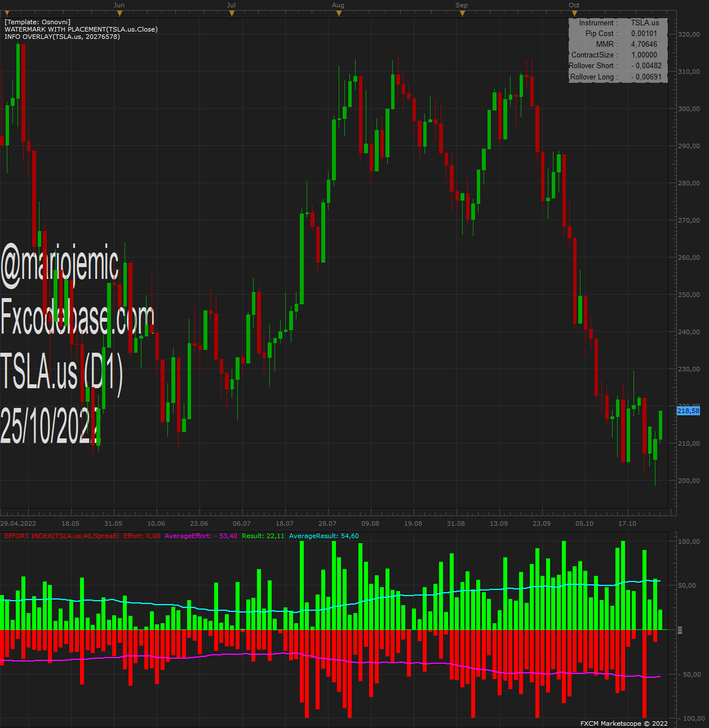The width and height of the screenshot is (709, 728).
Task: Click the AverageEffort: - 53,40 label
Action: pos(201,536)
